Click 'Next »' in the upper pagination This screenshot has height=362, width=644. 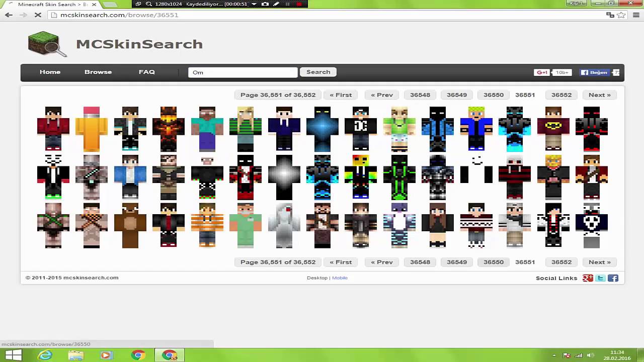pos(600,95)
